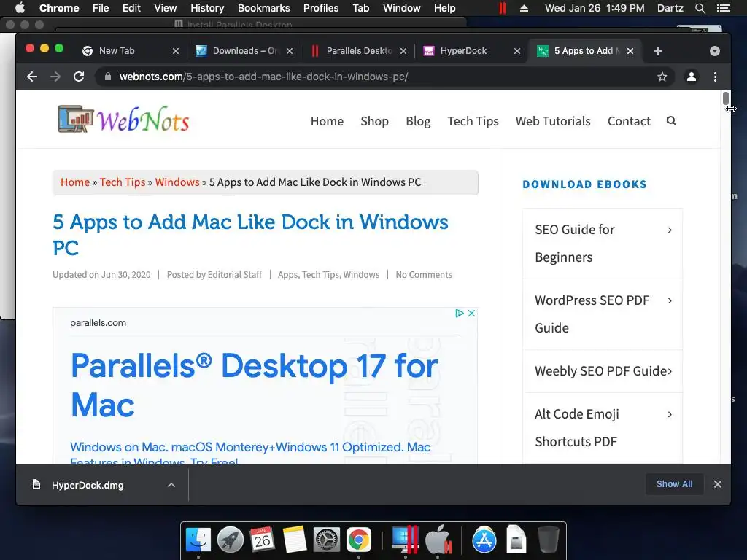Viewport: 747px width, 560px height.
Task: Click the Parallels menu bar icon
Action: [x=502, y=8]
